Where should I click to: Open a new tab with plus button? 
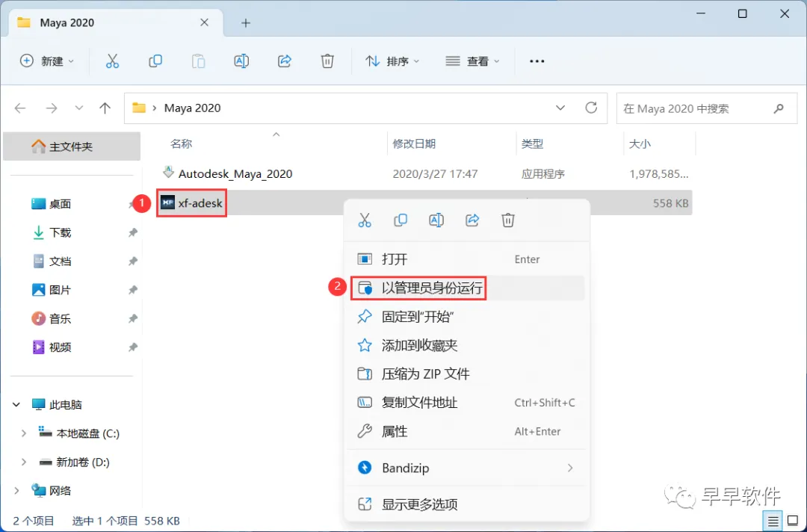pyautogui.click(x=246, y=22)
